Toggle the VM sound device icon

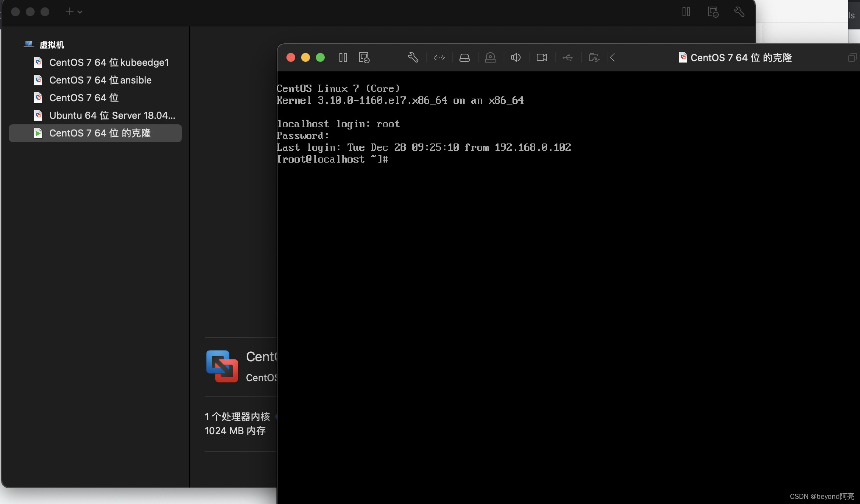click(516, 58)
